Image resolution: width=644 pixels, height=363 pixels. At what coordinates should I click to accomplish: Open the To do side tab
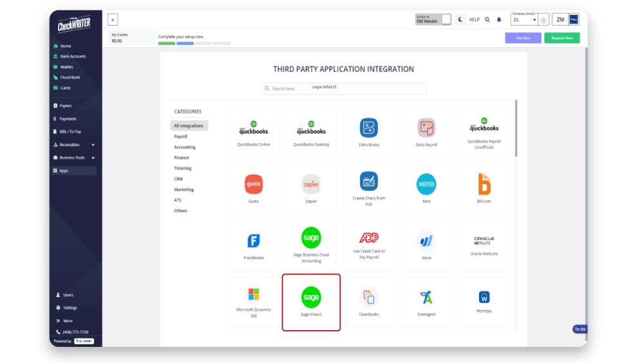click(x=580, y=329)
